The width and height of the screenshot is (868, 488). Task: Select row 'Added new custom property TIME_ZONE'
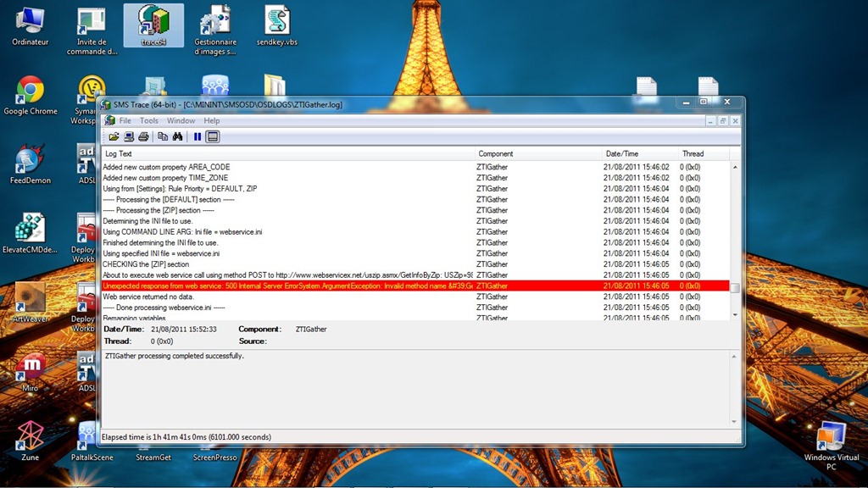415,178
